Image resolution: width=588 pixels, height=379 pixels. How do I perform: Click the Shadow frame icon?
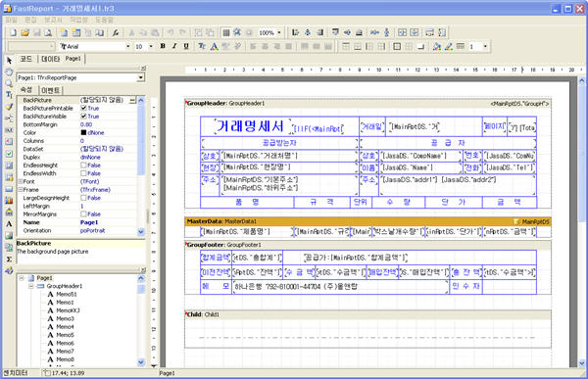coord(420,46)
